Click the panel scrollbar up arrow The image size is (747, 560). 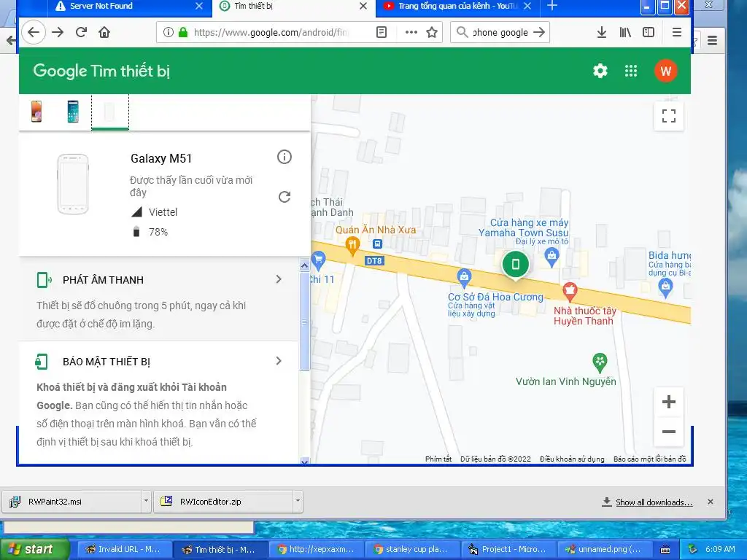[304, 265]
